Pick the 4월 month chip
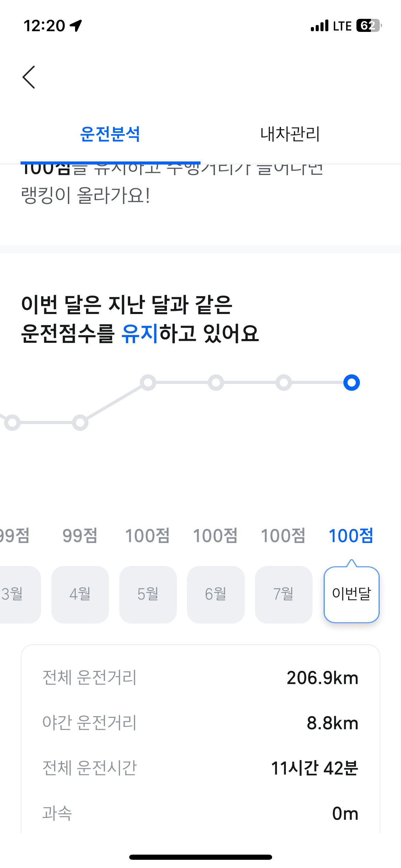This screenshot has height=868, width=401. click(80, 594)
